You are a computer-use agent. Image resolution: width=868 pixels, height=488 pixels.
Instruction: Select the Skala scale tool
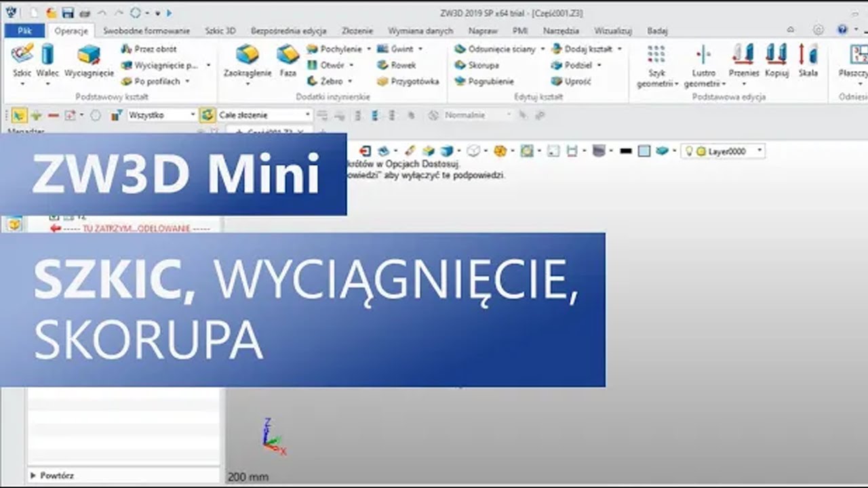click(808, 61)
